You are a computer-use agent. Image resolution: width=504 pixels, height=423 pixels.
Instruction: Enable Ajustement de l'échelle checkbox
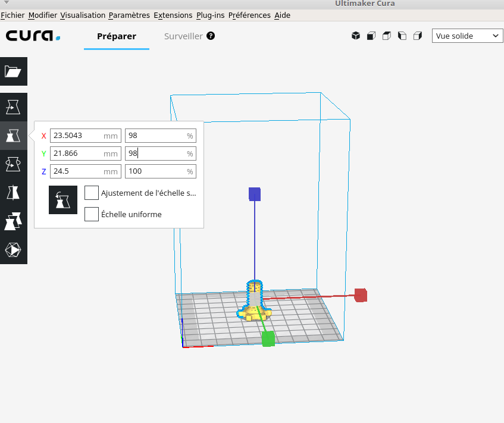click(91, 193)
